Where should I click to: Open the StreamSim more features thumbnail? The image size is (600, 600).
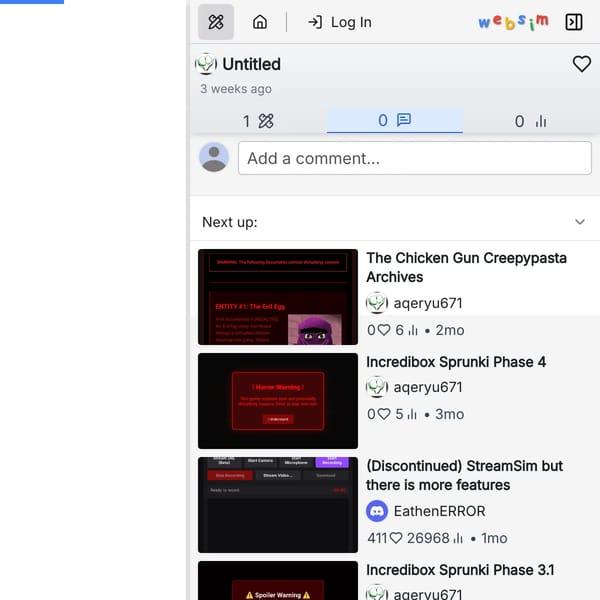click(278, 505)
